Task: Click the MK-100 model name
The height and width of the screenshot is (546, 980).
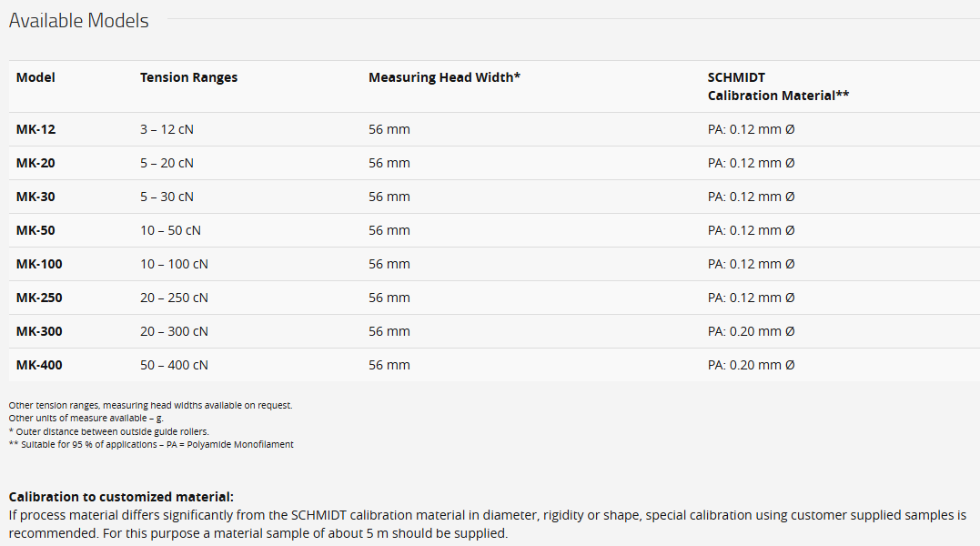Action: click(39, 264)
